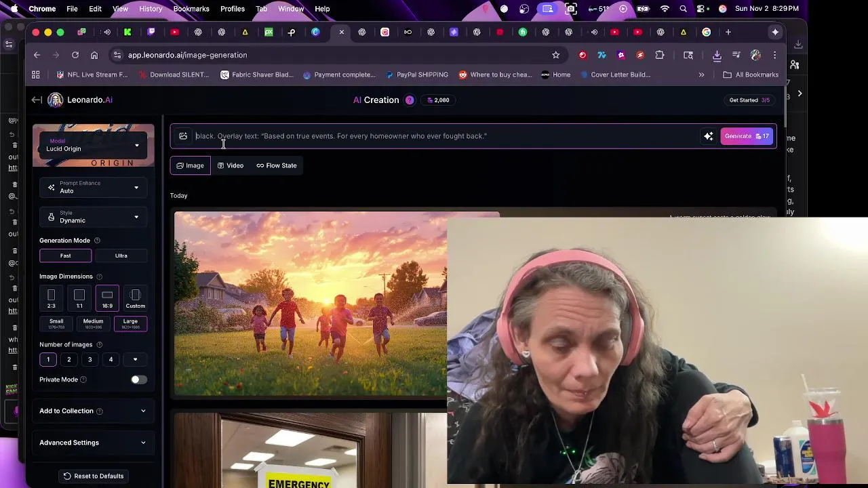Open Chrome extensions puzzle icon
The width and height of the screenshot is (868, 488).
tap(660, 55)
